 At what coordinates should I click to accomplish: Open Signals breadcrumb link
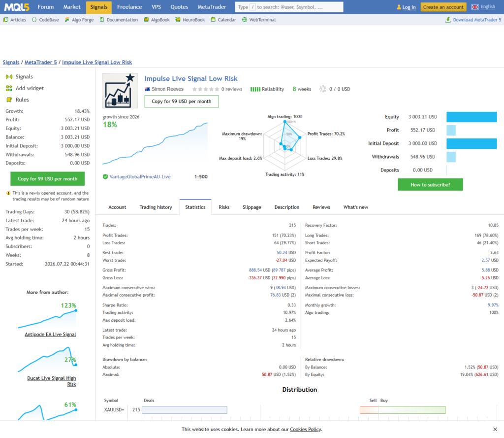point(11,63)
